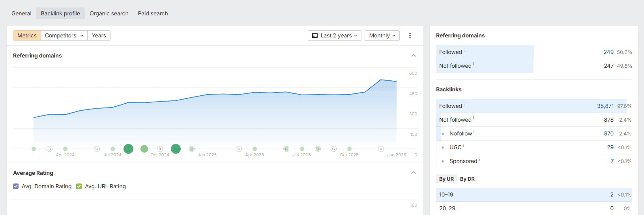Click the G marker left of Jan 2026
644x215 pixels.
(x=381, y=149)
